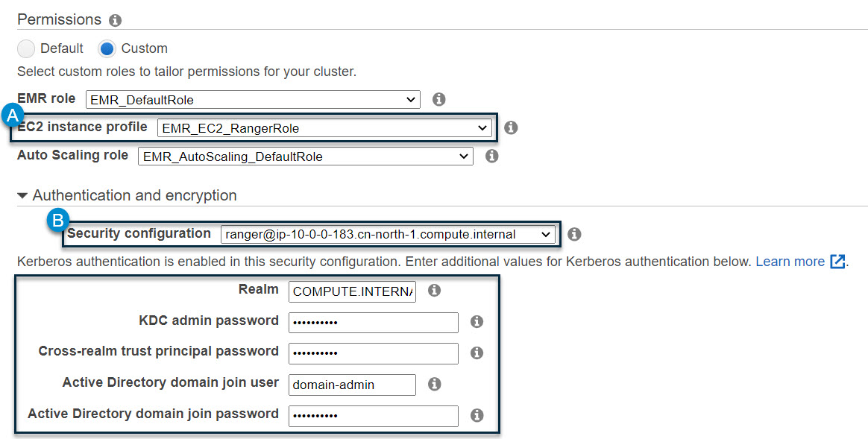Screen dimensions: 868x439
Task: Click the info icon beside KDC admin password
Action: coord(477,322)
